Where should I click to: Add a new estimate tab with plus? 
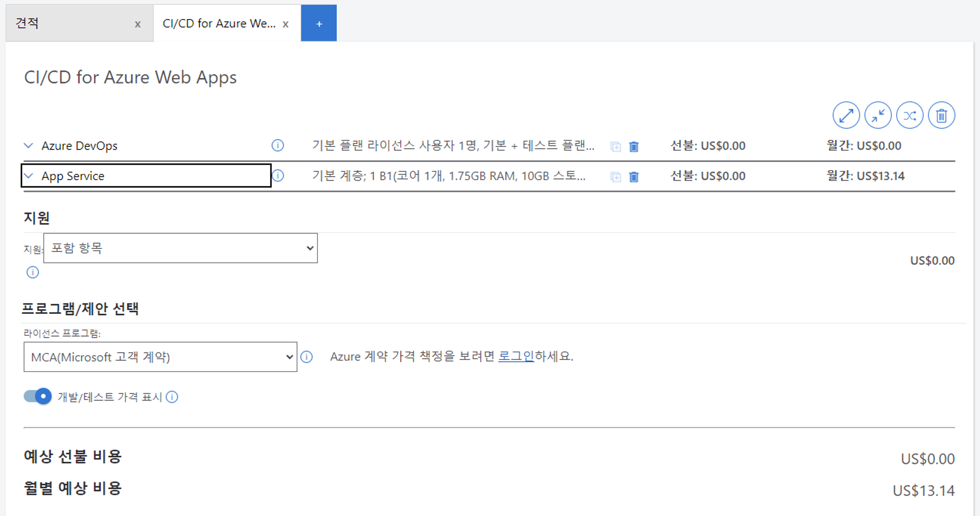tap(319, 23)
